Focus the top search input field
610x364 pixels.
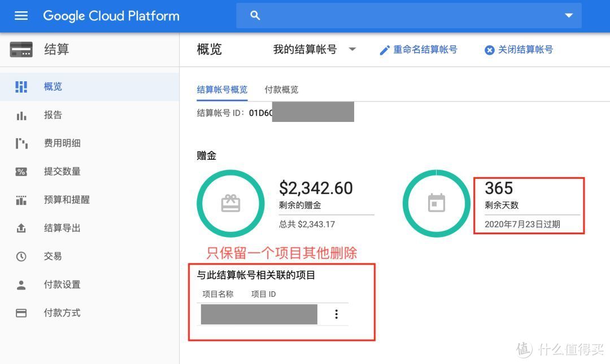408,16
